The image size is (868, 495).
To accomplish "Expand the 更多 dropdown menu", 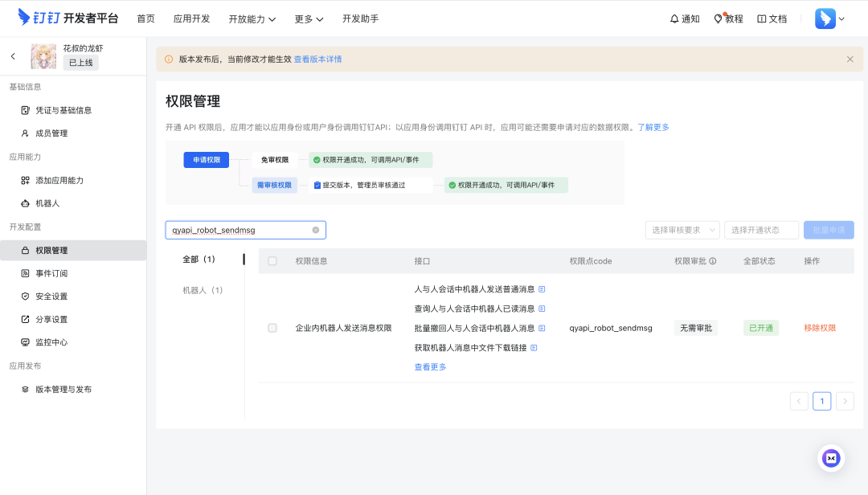I will coord(309,18).
